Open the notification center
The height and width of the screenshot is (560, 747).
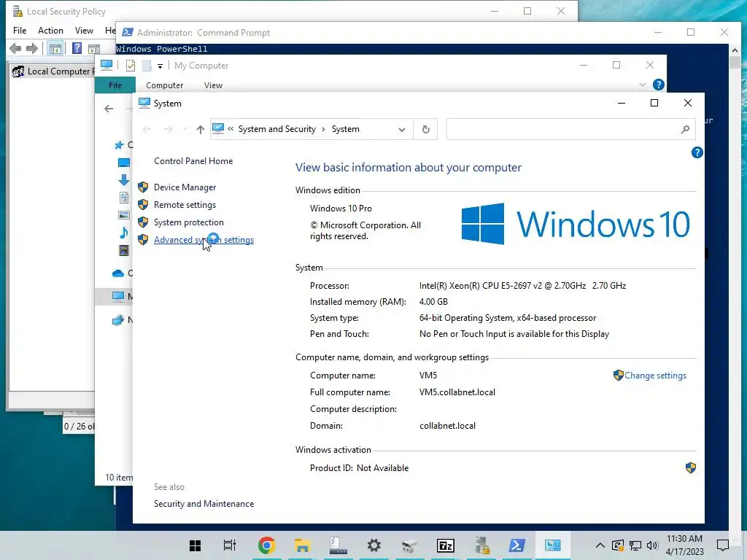(x=723, y=545)
